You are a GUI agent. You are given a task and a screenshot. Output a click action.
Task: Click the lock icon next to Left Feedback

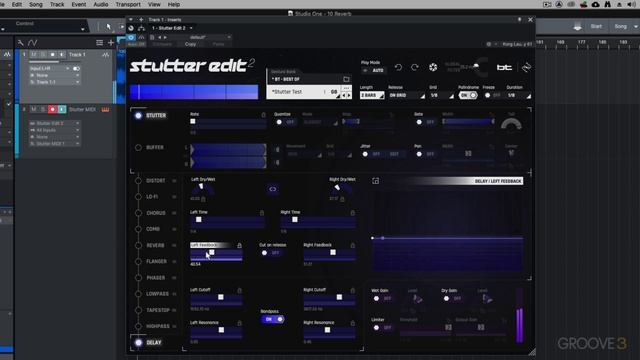(x=240, y=245)
